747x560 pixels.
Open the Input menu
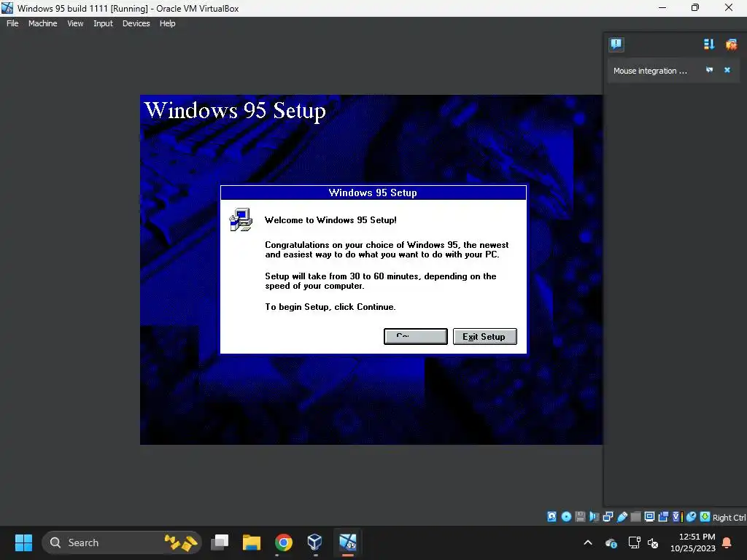pyautogui.click(x=103, y=23)
